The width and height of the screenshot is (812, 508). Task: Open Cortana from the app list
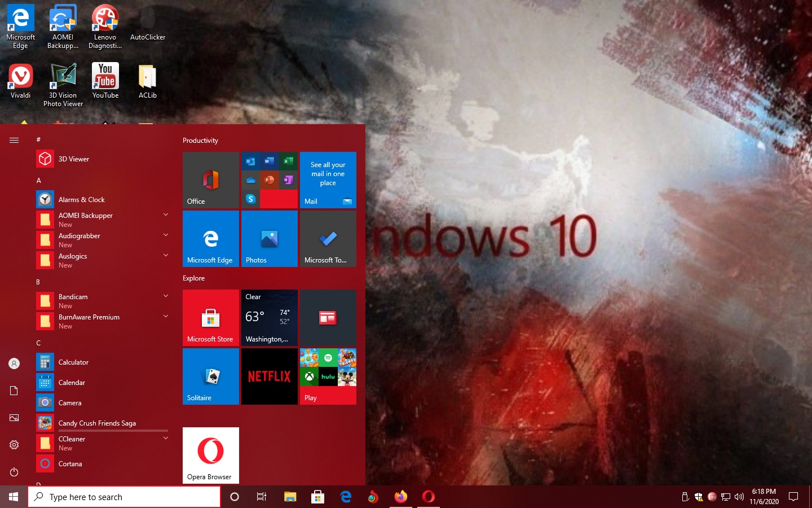point(101,464)
